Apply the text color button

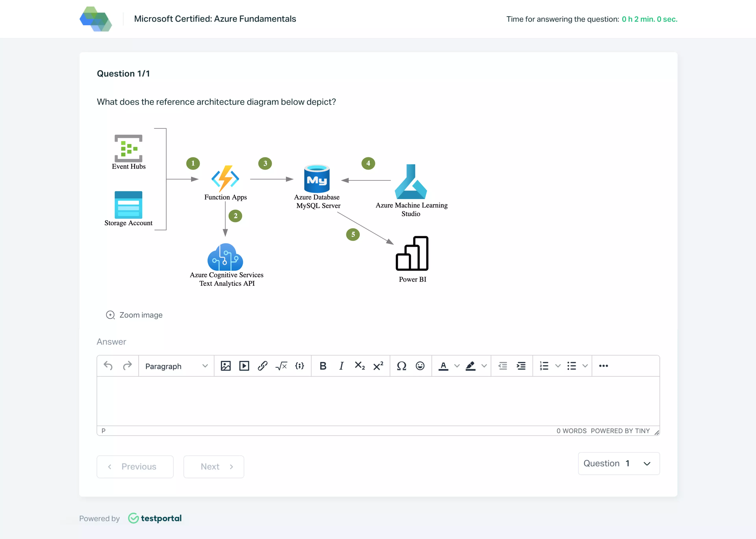444,366
